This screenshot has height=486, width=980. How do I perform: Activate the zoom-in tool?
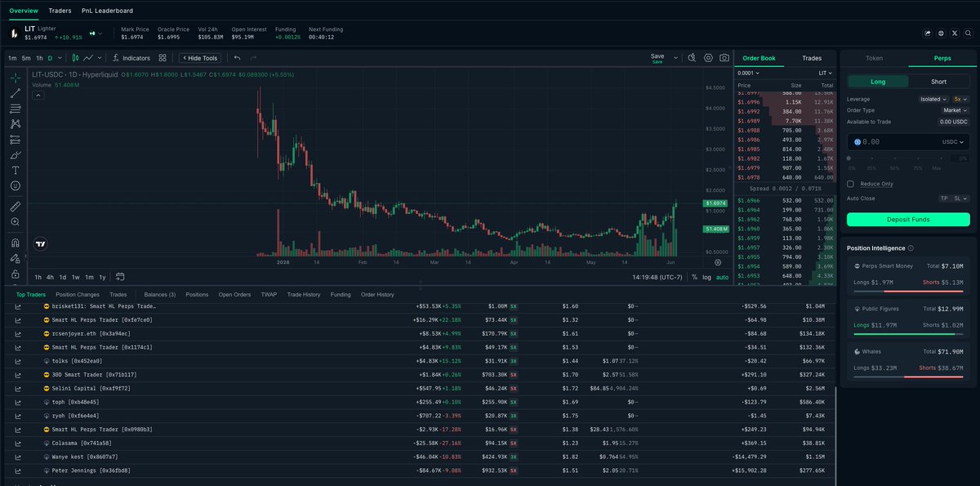(x=16, y=221)
